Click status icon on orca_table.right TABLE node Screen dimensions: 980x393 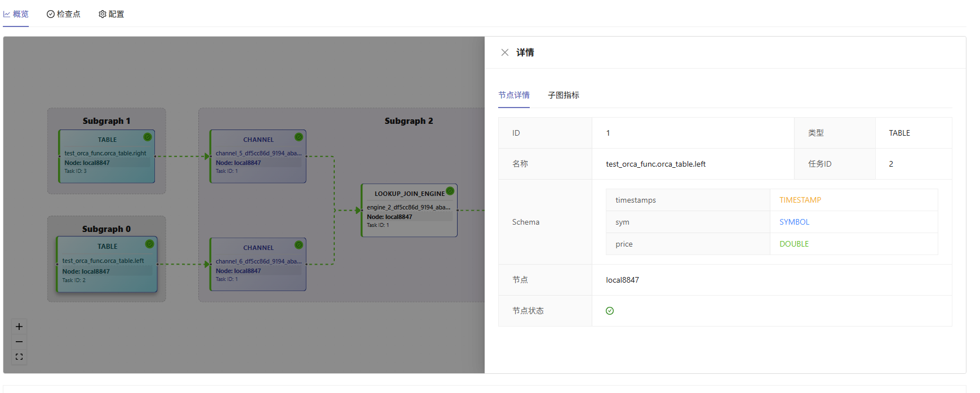tap(148, 137)
